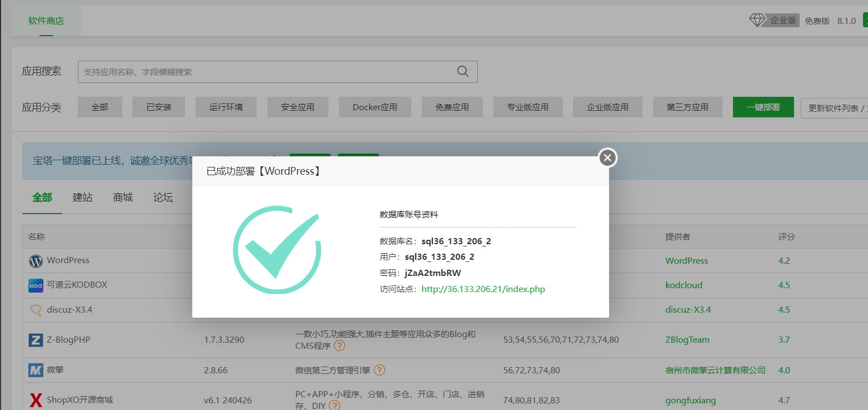Click the discuz-X3.4 app icon
Image resolution: width=868 pixels, height=410 pixels.
36,310
